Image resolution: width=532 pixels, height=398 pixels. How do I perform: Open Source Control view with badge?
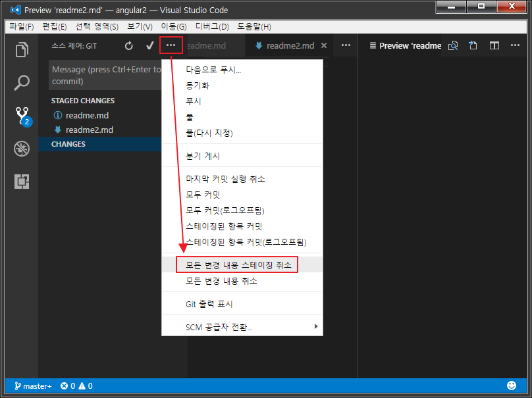tap(22, 116)
